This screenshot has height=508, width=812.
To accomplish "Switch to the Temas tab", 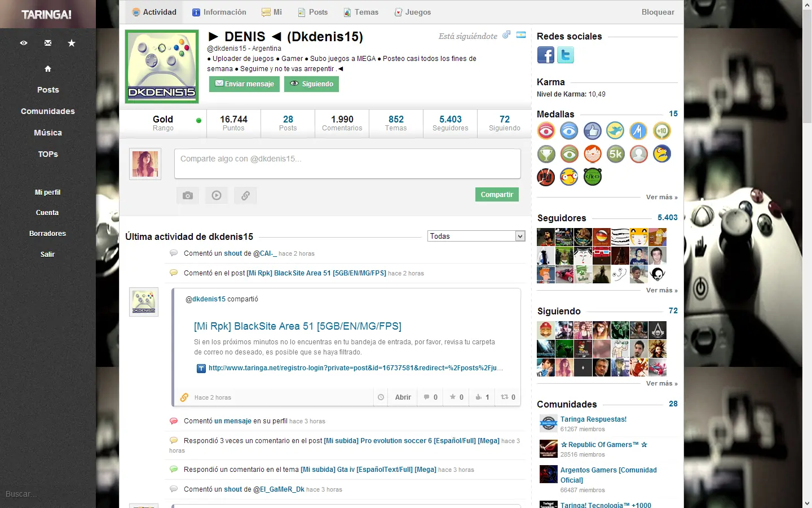I will (361, 12).
